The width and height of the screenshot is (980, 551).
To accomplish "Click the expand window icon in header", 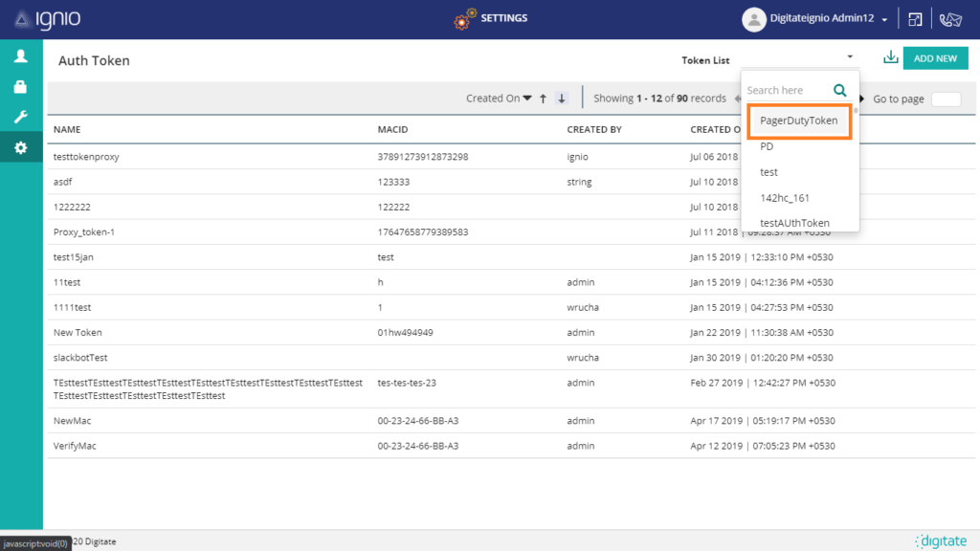I will point(915,19).
